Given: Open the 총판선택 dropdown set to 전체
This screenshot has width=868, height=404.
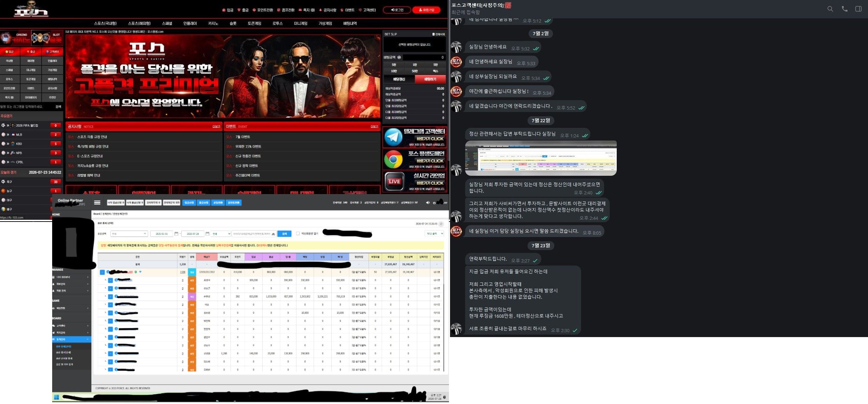Looking at the screenshot, I should pyautogui.click(x=129, y=234).
